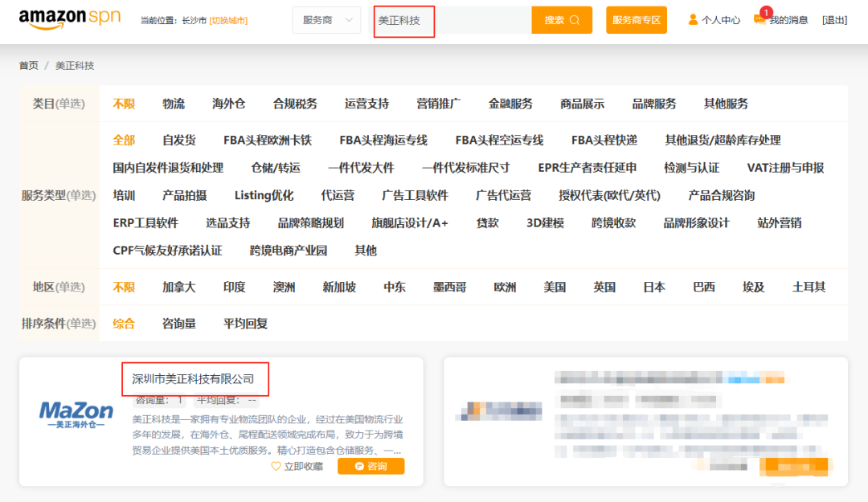This screenshot has width=868, height=502.
Task: Filter by 授权代表(欧代/英代)
Action: [x=609, y=195]
